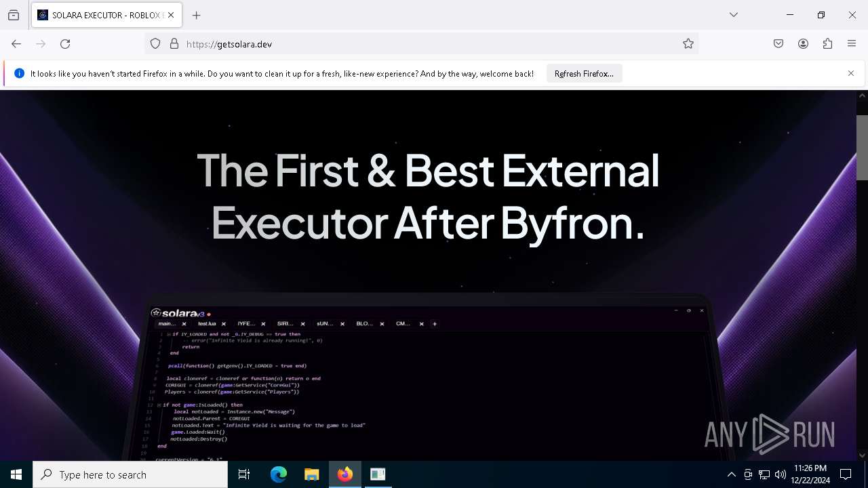This screenshot has height=488, width=868.
Task: Click scrollbar down arrow
Action: tap(862, 455)
